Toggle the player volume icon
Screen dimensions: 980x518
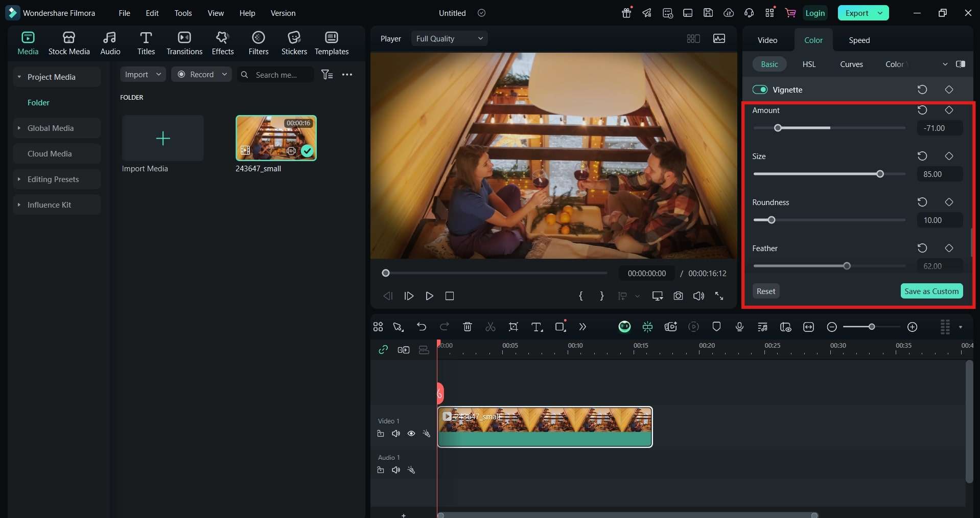698,296
